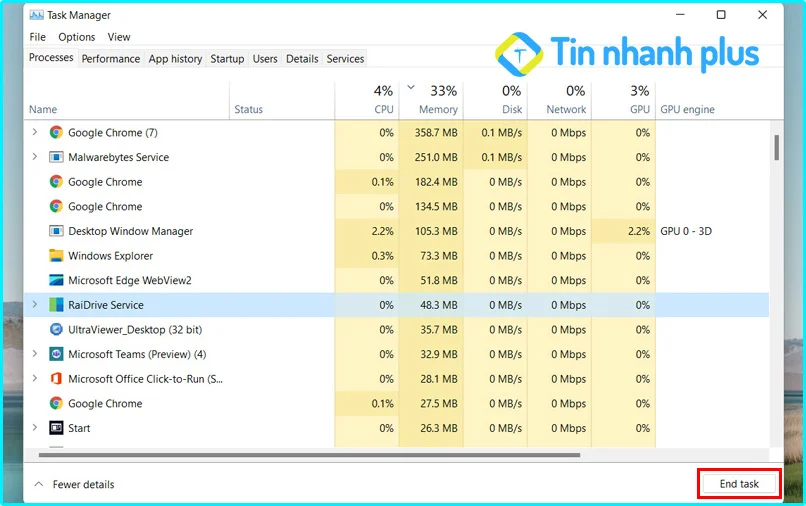Click the Desktop Window Manager icon
806x506 pixels.
56,231
